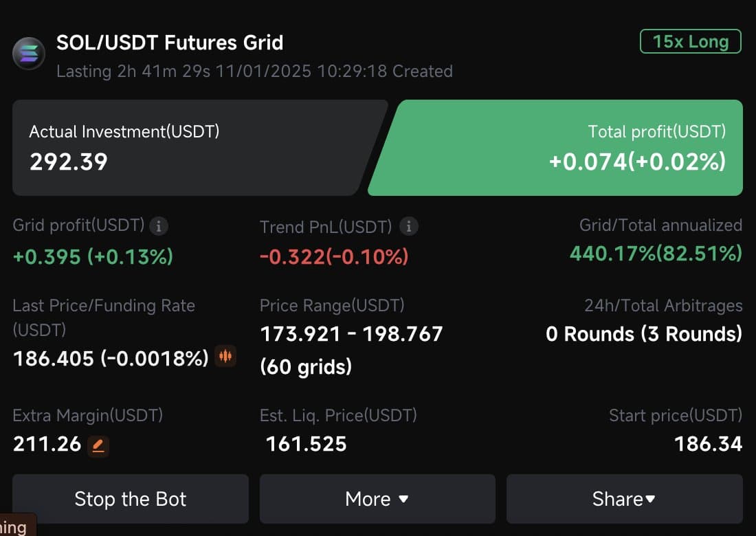Click the Start price value 186.34
Viewport: 756px width, 536px height.
pyautogui.click(x=708, y=443)
